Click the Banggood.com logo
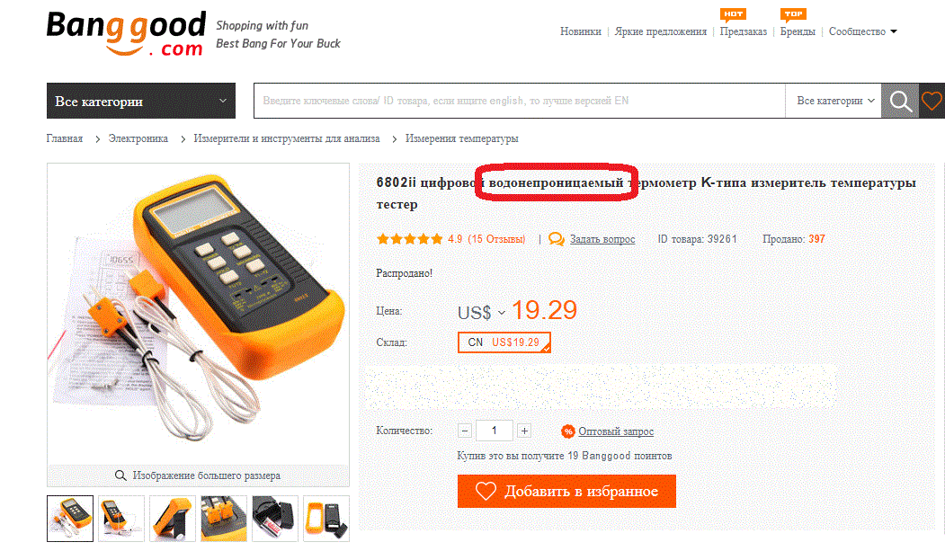Image resolution: width=945 pixels, height=560 pixels. [127, 33]
